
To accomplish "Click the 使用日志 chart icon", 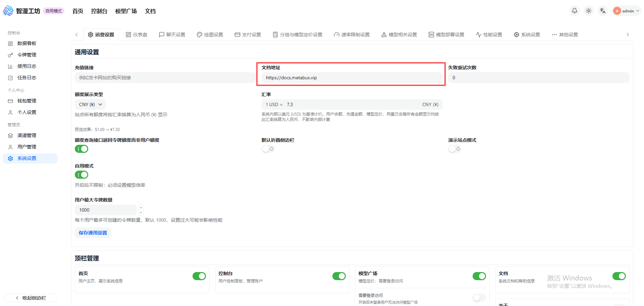I will pyautogui.click(x=10, y=66).
